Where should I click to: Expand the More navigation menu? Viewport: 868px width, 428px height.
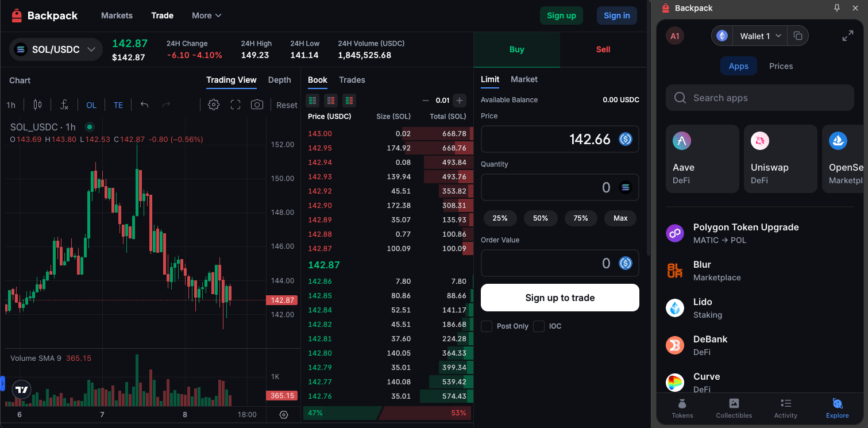[207, 16]
